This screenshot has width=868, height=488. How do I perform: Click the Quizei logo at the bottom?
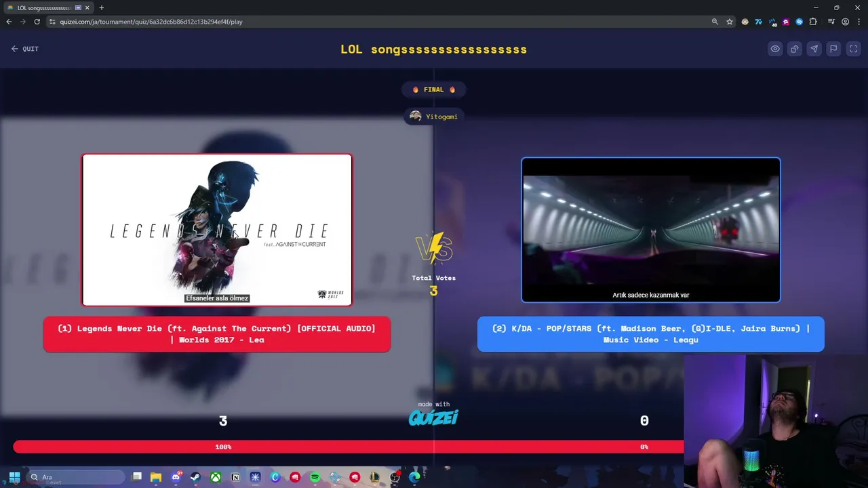pyautogui.click(x=434, y=418)
